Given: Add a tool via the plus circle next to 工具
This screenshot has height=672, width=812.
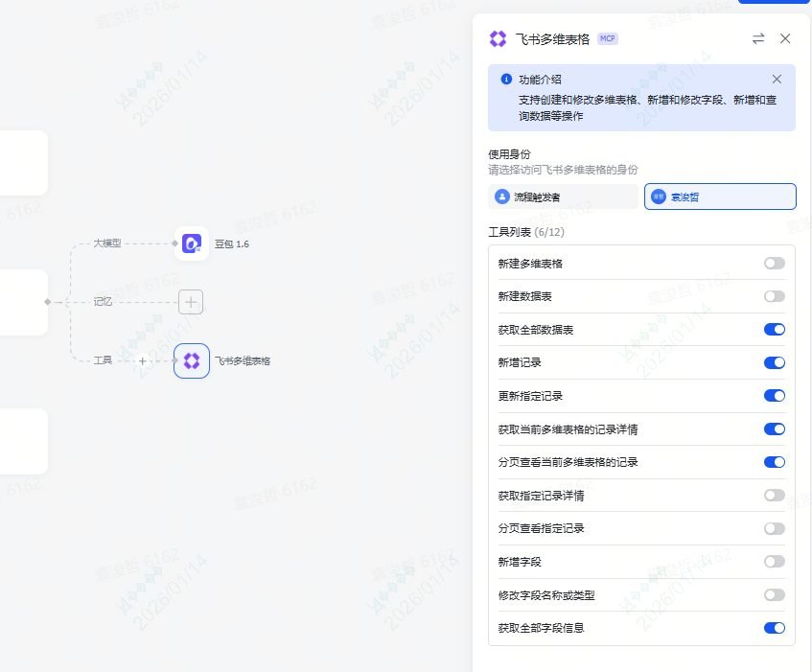Looking at the screenshot, I should point(143,360).
